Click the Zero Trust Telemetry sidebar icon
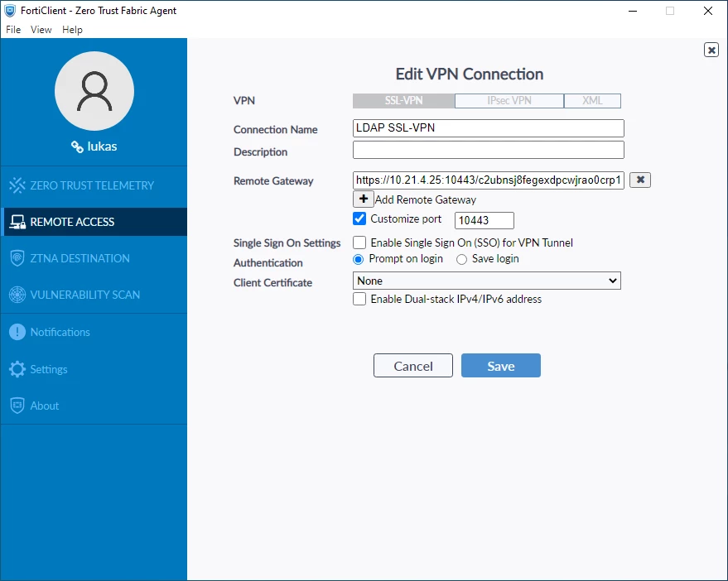This screenshot has height=581, width=728. (17, 185)
